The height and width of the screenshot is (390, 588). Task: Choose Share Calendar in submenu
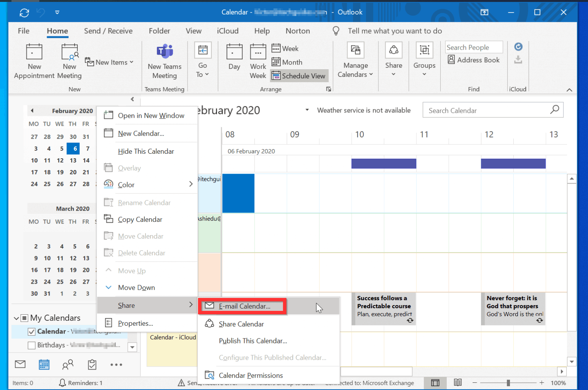click(269, 324)
